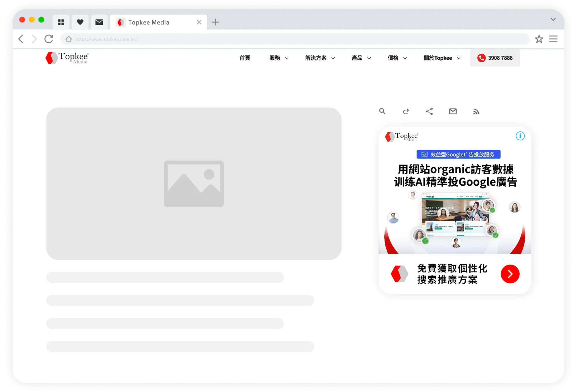Click the bookmark star icon
This screenshot has width=577, height=392.
click(539, 39)
